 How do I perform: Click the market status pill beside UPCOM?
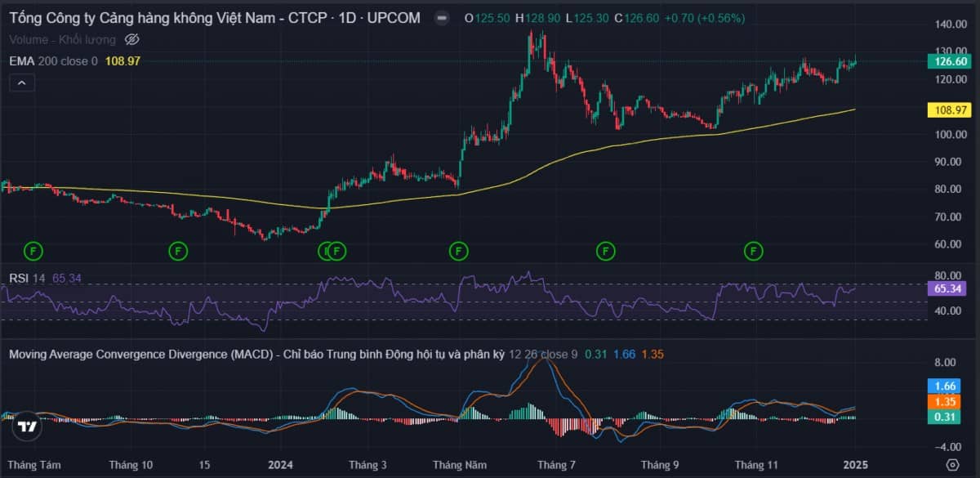click(x=441, y=18)
